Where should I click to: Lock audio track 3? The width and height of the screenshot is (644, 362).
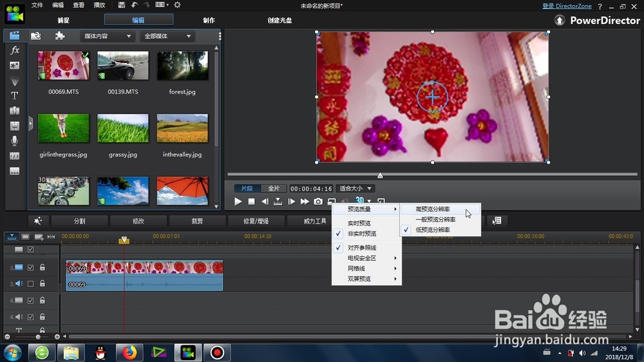(43, 283)
